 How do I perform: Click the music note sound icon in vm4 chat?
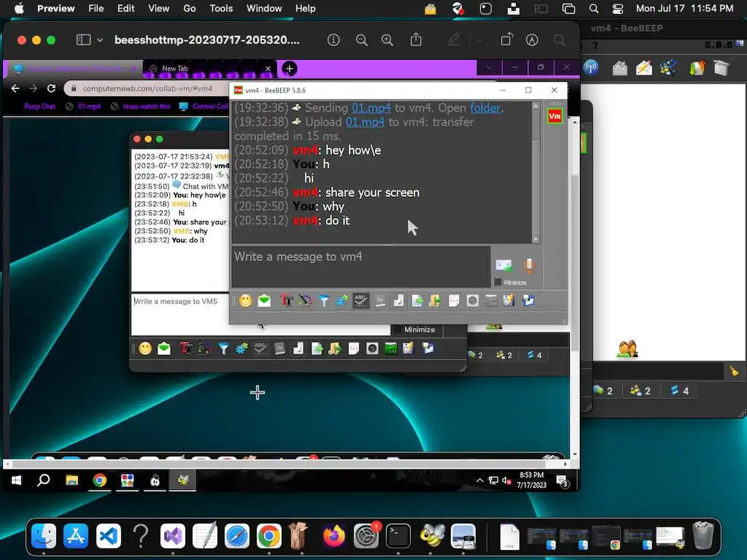coord(398,300)
